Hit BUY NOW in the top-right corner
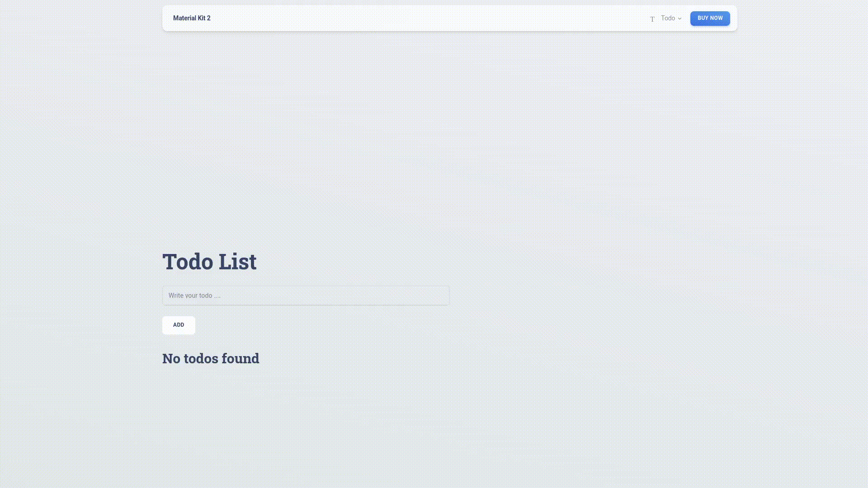Screen dimensions: 868x488 (x=710, y=18)
